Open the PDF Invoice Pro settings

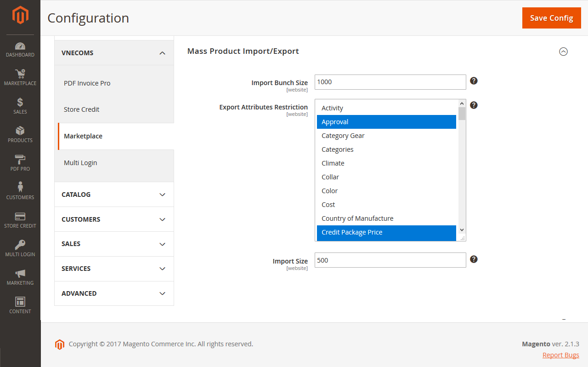pyautogui.click(x=86, y=83)
